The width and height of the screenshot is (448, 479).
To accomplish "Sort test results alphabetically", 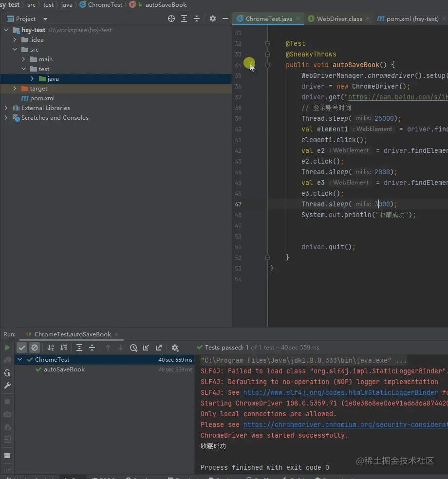I will (51, 348).
